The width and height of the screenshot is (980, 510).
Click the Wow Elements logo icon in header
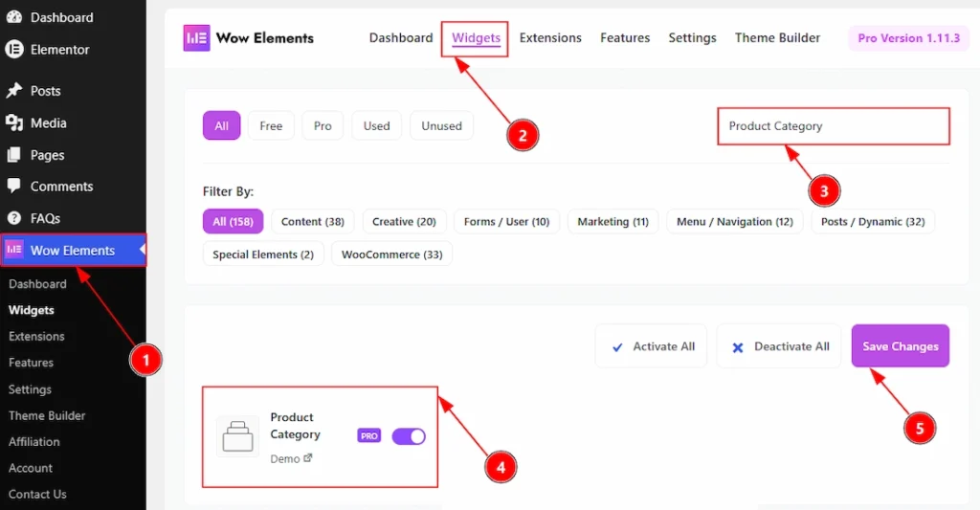point(196,38)
